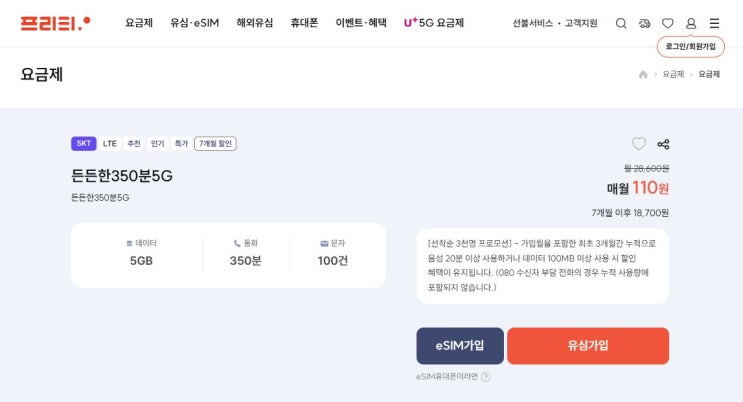Click the delivery tracking icon in header
The height and width of the screenshot is (402, 743).
(645, 23)
